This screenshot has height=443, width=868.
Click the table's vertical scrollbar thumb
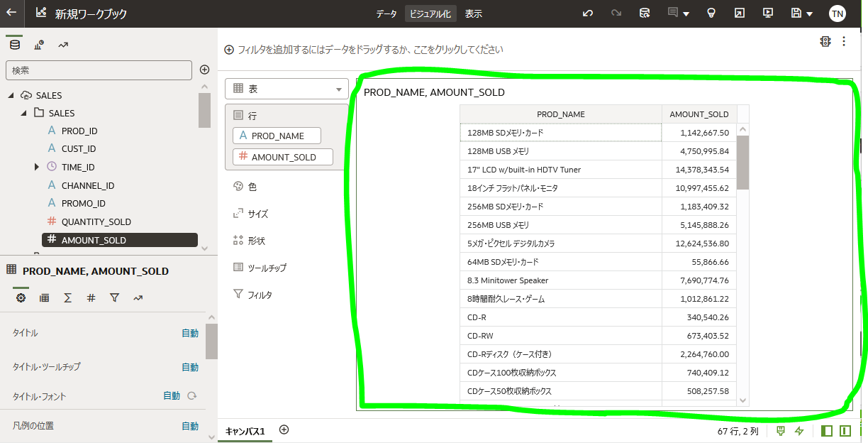[x=742, y=162]
